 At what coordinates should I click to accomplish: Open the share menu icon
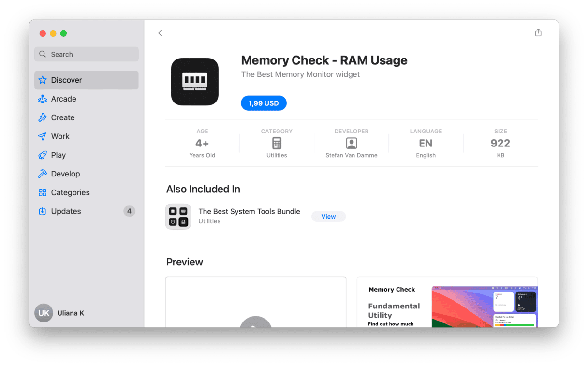[538, 32]
